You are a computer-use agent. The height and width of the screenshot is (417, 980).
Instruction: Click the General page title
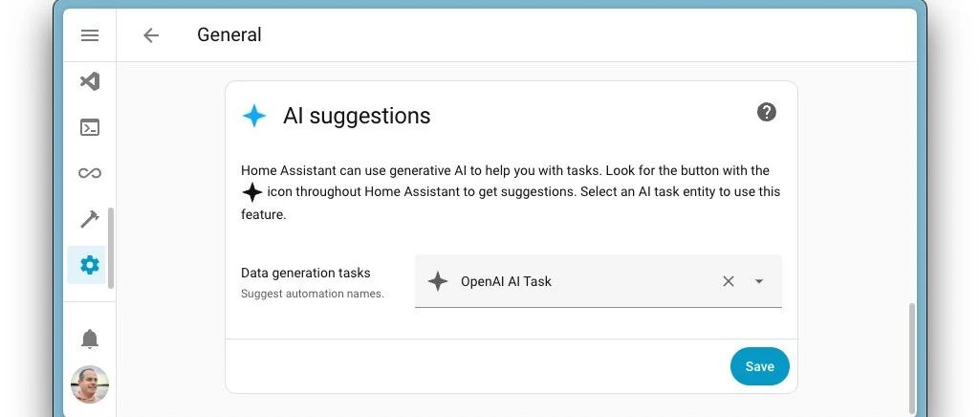click(229, 34)
